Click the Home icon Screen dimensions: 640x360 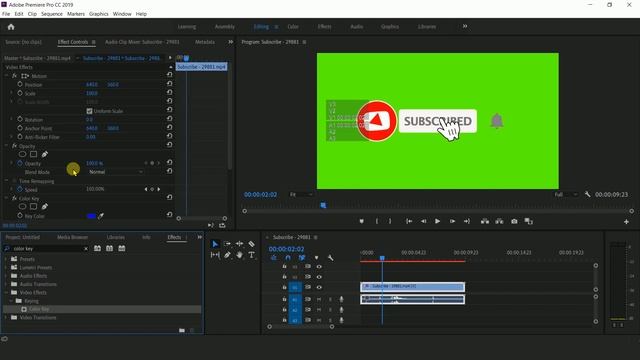pyautogui.click(x=11, y=27)
